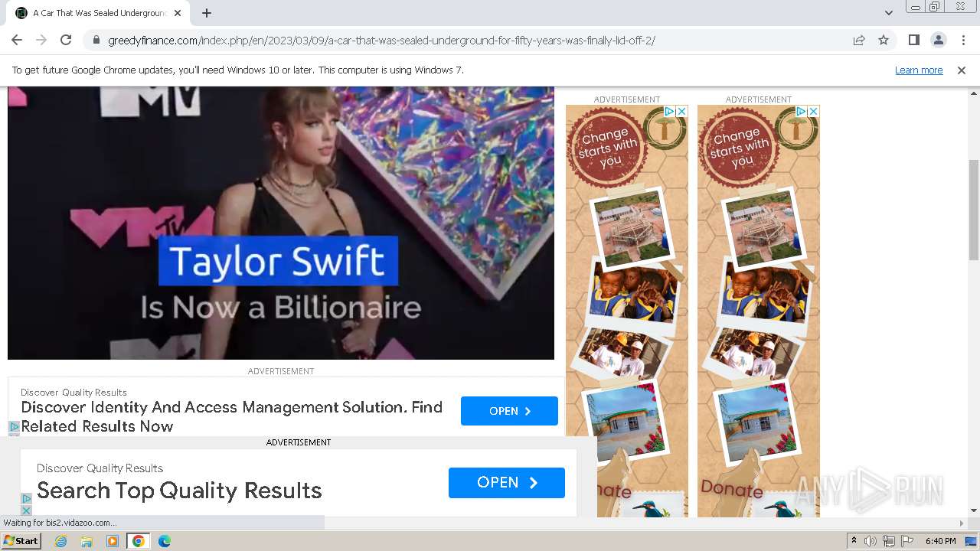Play the Taylor Swift video
The height and width of the screenshot is (551, 980).
[x=281, y=223]
